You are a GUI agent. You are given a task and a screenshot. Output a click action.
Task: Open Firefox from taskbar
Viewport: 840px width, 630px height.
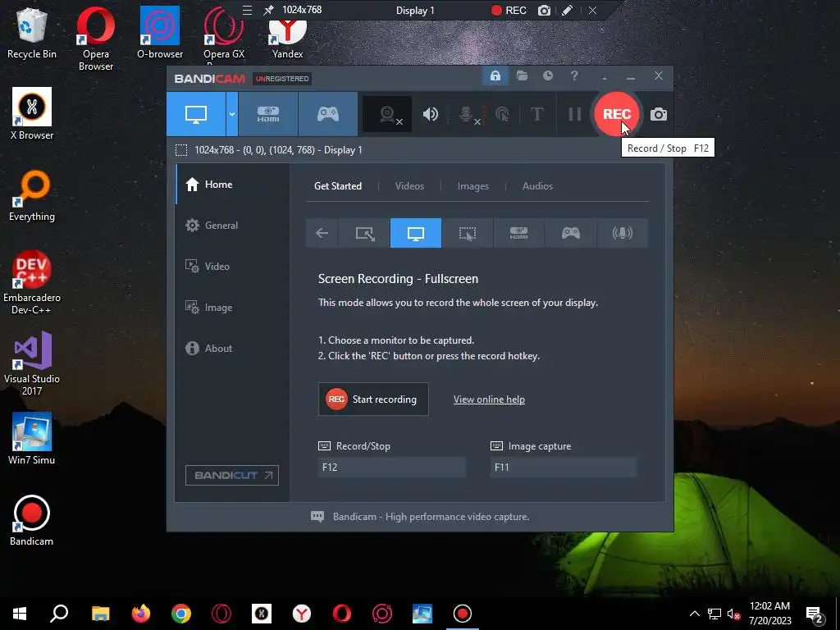[x=141, y=614]
